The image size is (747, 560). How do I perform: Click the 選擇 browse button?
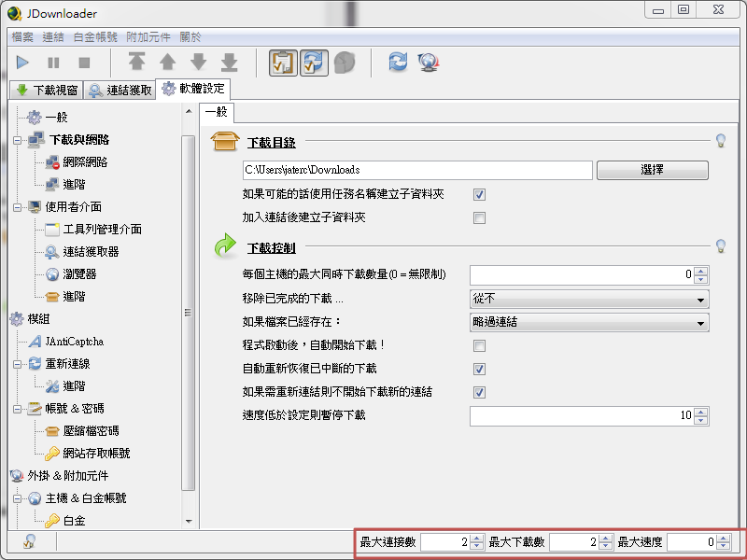point(652,170)
